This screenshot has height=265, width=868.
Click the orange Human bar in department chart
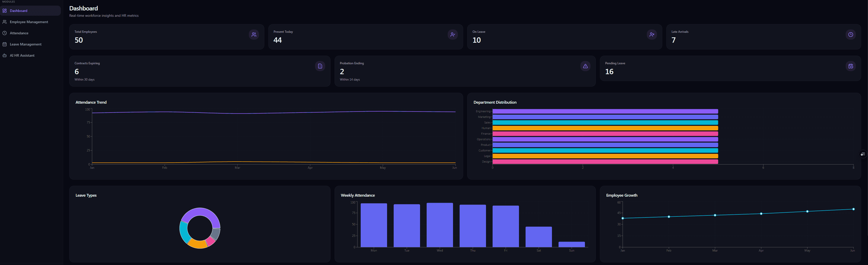[x=605, y=128]
